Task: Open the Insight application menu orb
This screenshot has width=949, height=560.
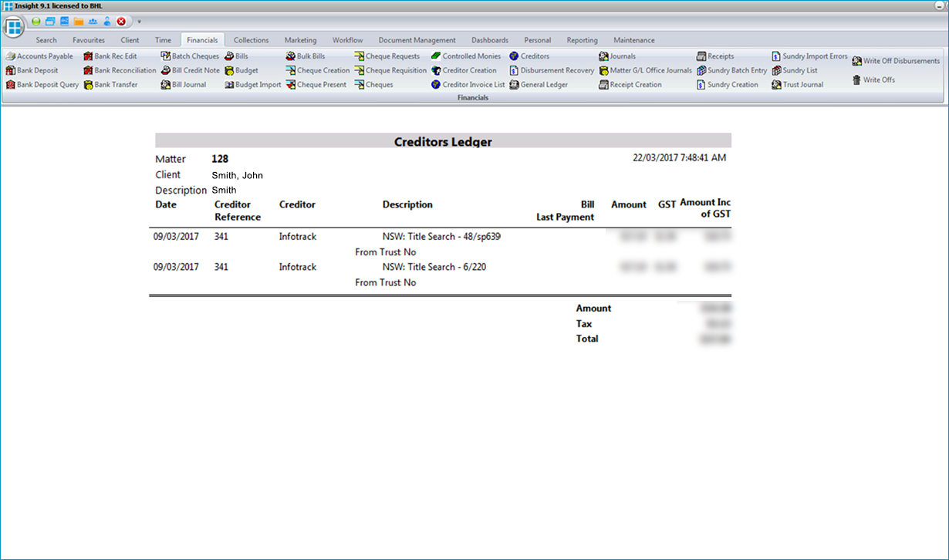Action: [x=14, y=27]
